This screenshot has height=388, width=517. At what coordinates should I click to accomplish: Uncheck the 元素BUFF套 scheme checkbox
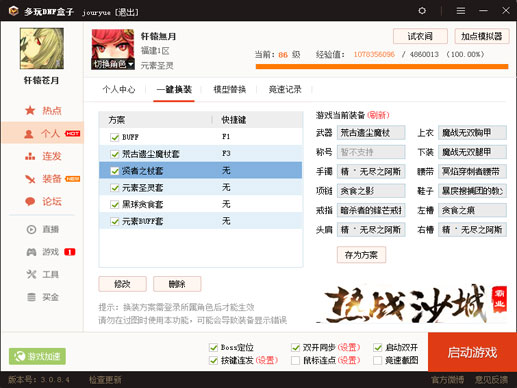(x=115, y=221)
